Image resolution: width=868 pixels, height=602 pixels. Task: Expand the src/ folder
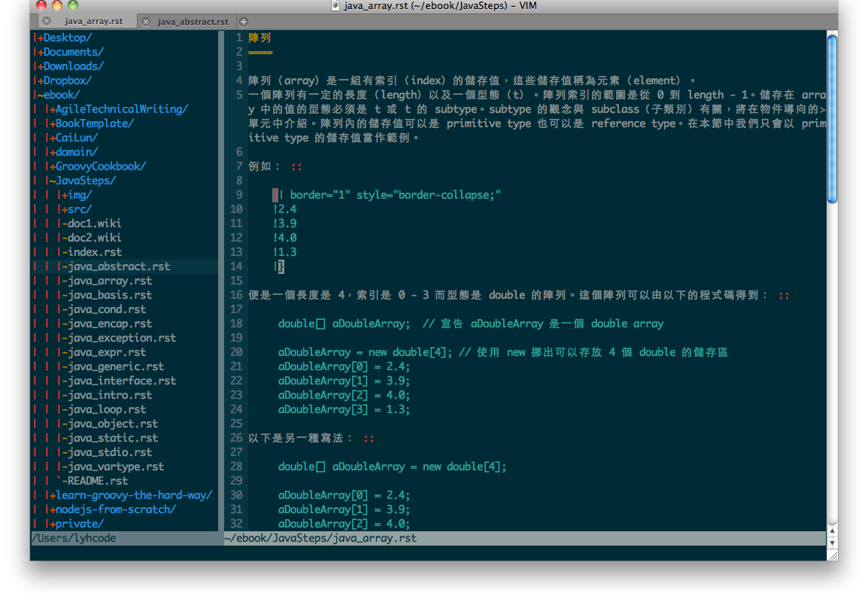[x=75, y=209]
